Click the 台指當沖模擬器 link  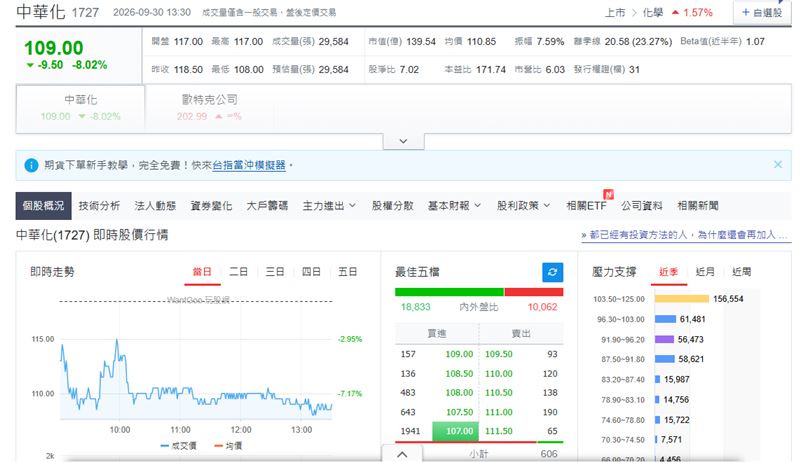[x=249, y=165]
